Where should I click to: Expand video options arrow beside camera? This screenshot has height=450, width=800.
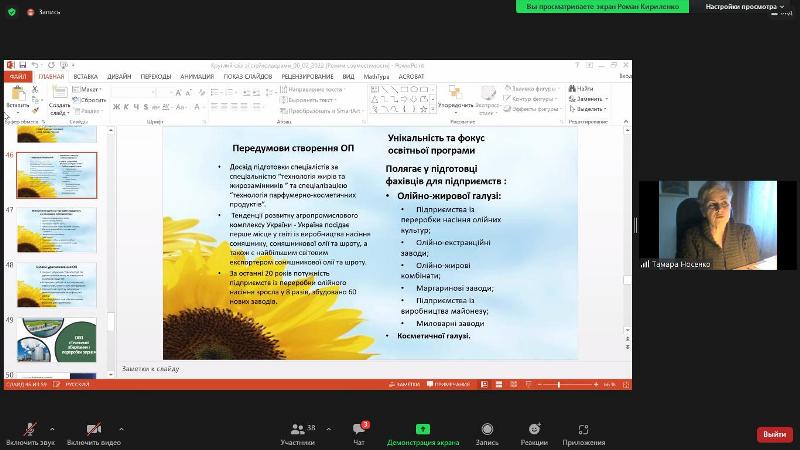tap(122, 427)
